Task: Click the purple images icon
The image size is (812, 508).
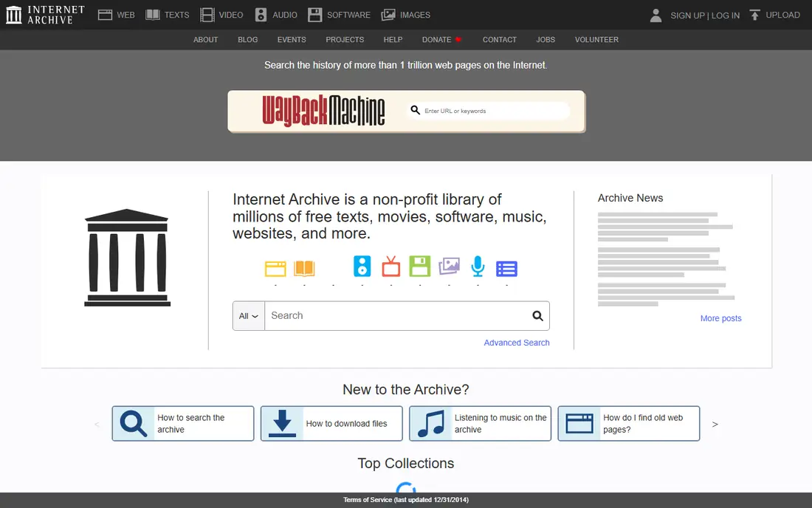Action: [x=449, y=266]
